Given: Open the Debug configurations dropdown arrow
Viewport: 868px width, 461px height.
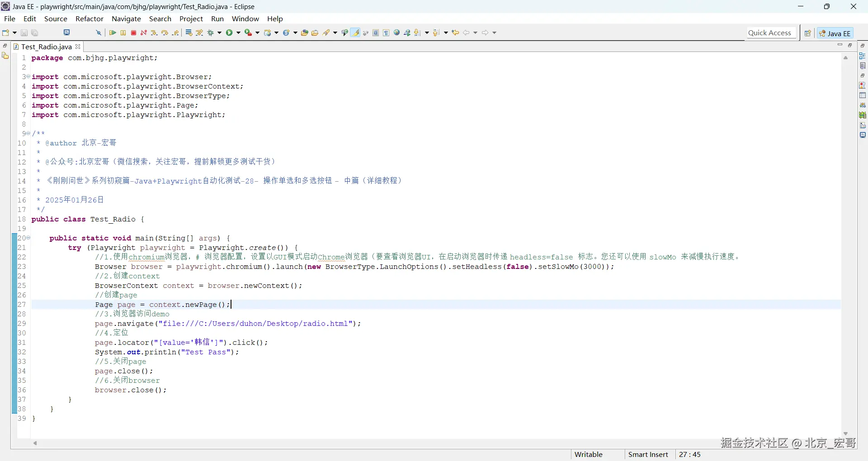Looking at the screenshot, I should [x=220, y=33].
